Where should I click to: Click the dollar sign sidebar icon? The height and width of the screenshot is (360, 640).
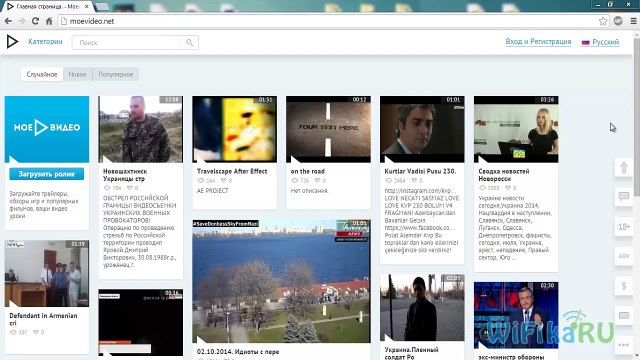[x=624, y=286]
